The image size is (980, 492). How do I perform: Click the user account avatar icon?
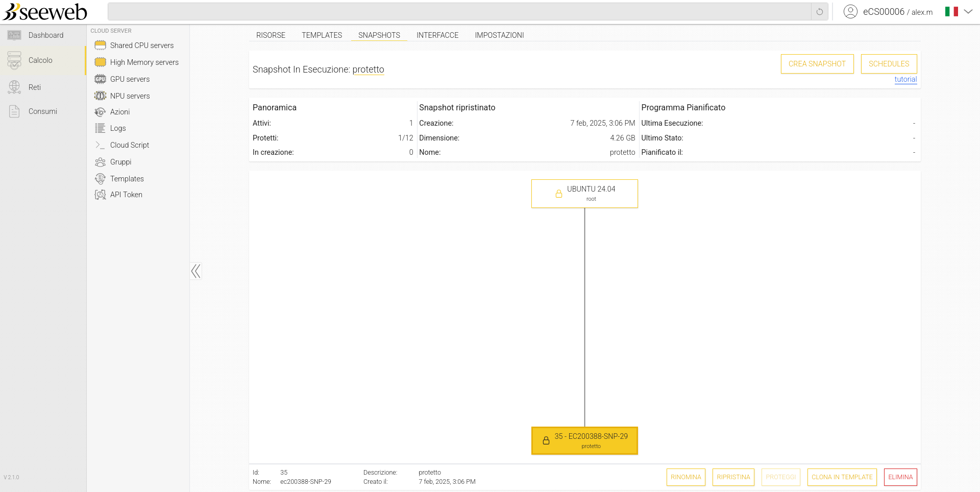850,12
